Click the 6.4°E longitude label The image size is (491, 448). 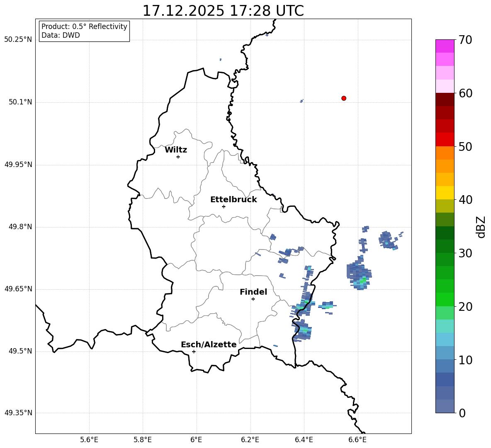pyautogui.click(x=304, y=440)
